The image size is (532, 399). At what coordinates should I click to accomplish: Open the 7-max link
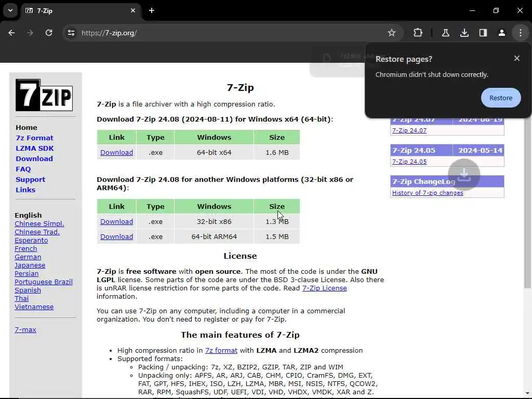coord(25,330)
